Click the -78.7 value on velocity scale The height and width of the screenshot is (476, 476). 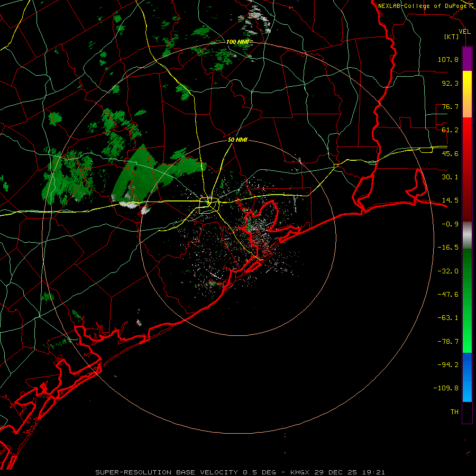click(x=448, y=342)
